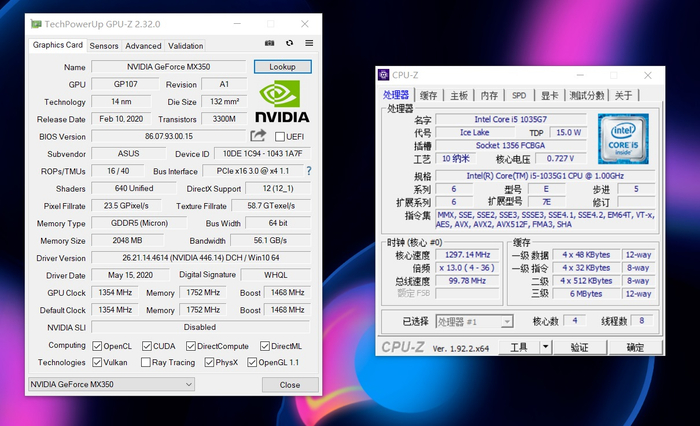Click the GPU-Z screenshot camera icon
The width and height of the screenshot is (700, 426).
(x=270, y=44)
